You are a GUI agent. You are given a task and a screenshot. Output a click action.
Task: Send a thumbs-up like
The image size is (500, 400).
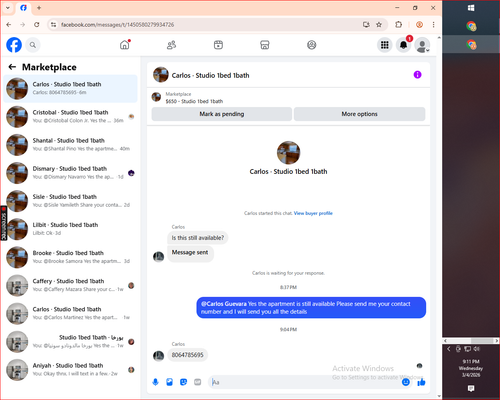coord(421,382)
